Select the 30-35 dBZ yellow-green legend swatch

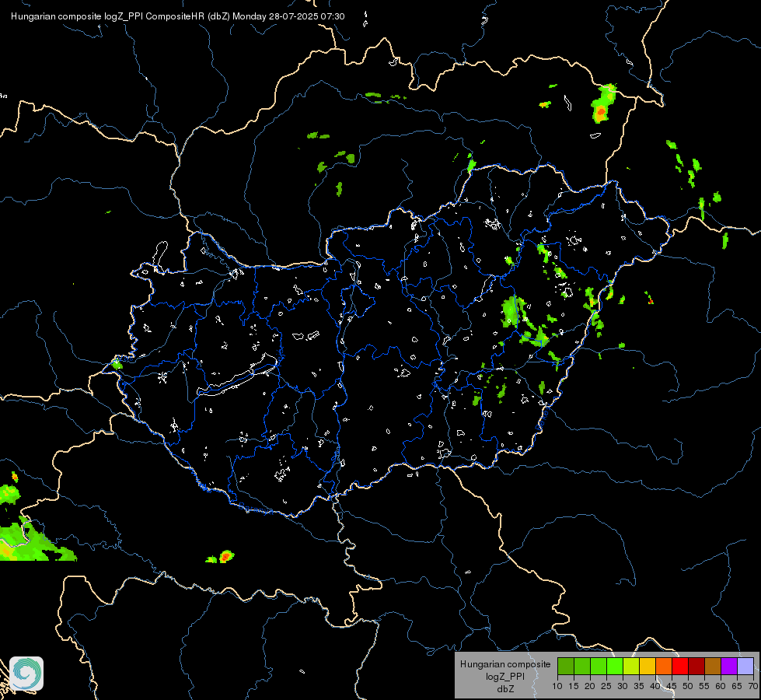(631, 666)
